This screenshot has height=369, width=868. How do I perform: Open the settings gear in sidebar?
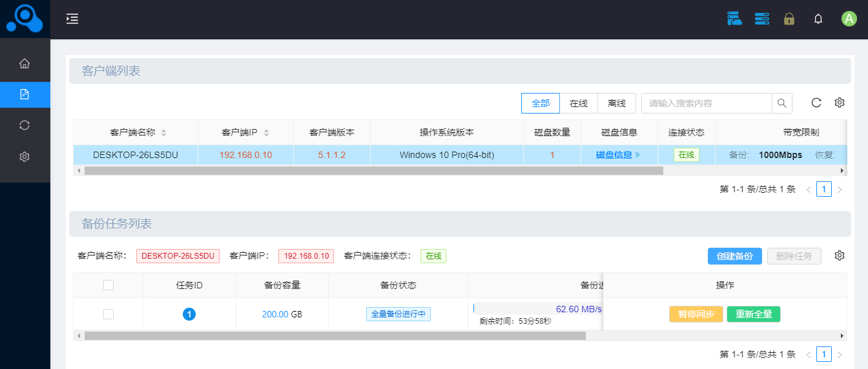[25, 156]
